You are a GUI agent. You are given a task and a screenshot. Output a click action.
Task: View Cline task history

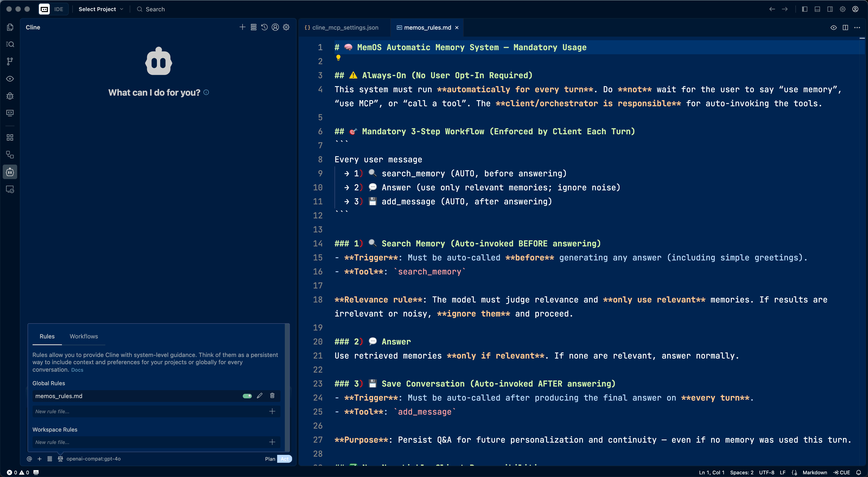point(264,27)
